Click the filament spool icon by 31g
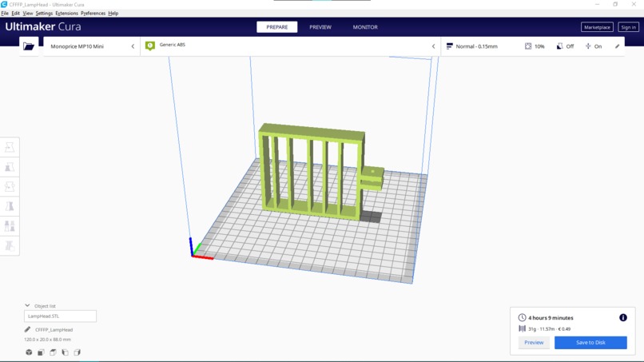644x362 pixels. (x=522, y=328)
